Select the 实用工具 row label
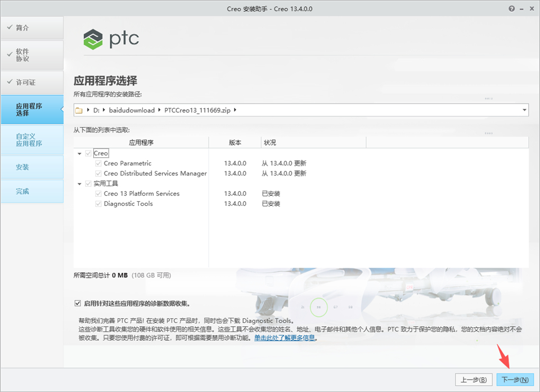Image resolution: width=540 pixels, height=392 pixels. [x=106, y=183]
